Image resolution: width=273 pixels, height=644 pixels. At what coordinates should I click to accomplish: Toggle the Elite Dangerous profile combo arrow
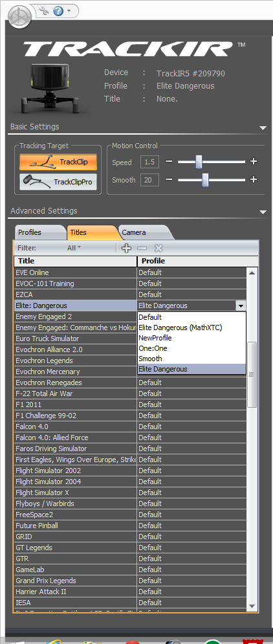[241, 305]
